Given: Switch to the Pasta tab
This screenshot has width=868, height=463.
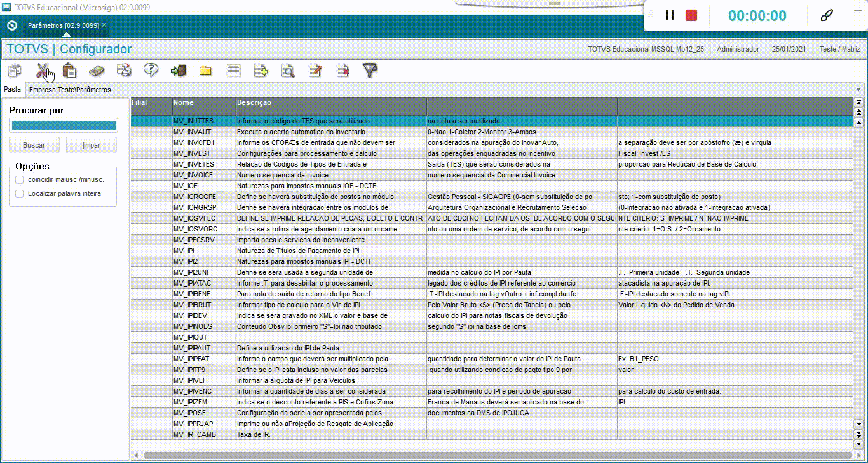Looking at the screenshot, I should [x=13, y=90].
